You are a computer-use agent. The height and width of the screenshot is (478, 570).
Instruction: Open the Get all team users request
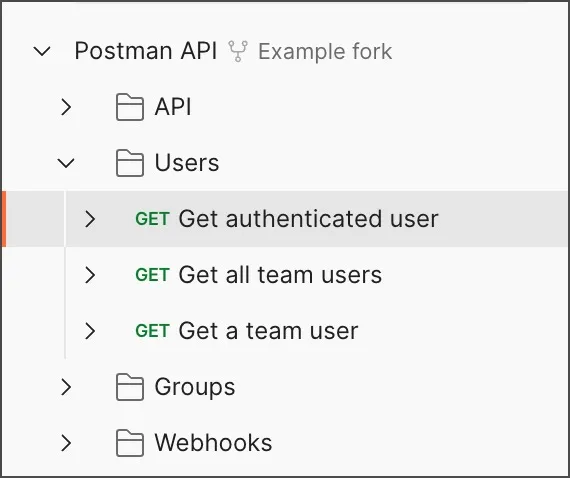(280, 275)
